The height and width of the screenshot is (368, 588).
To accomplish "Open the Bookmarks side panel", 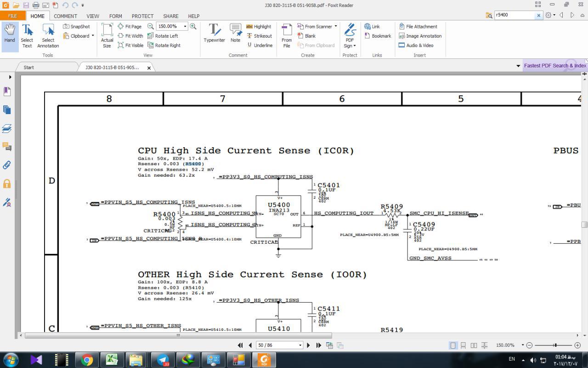I will (x=7, y=91).
